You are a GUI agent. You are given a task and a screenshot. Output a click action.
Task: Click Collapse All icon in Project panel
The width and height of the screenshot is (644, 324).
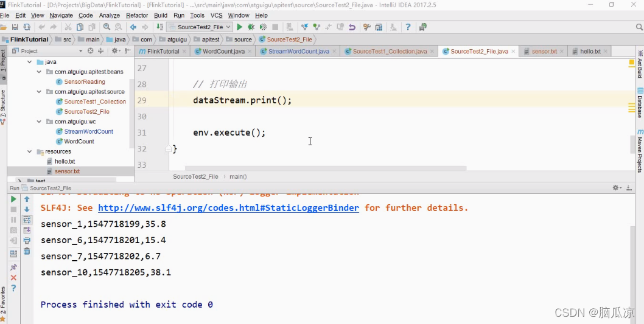pos(100,51)
